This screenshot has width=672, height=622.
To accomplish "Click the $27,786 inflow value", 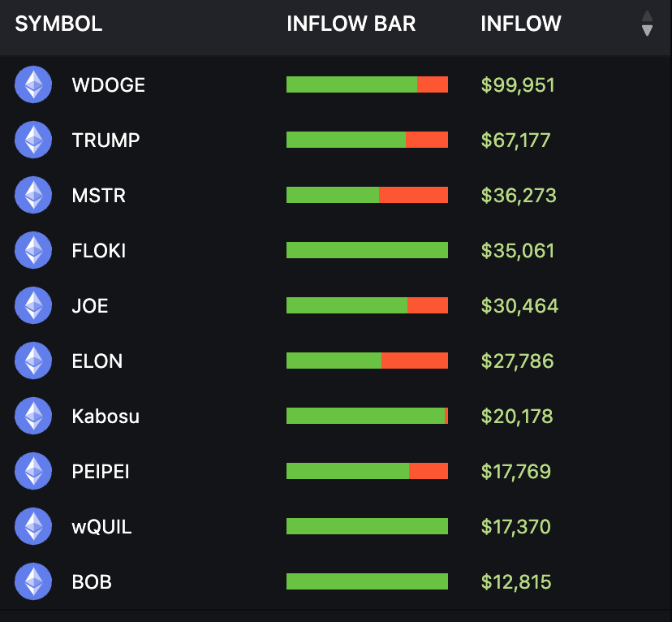I will coord(518,361).
